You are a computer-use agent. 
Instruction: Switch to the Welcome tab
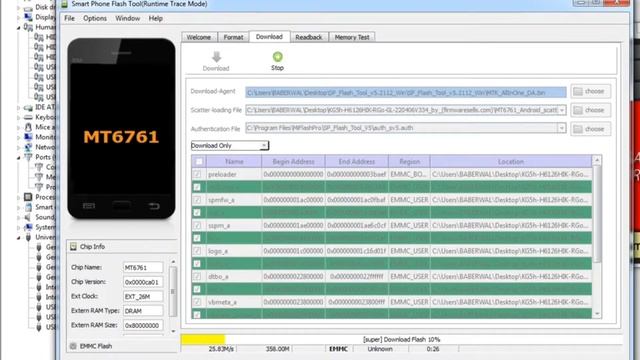tap(199, 37)
